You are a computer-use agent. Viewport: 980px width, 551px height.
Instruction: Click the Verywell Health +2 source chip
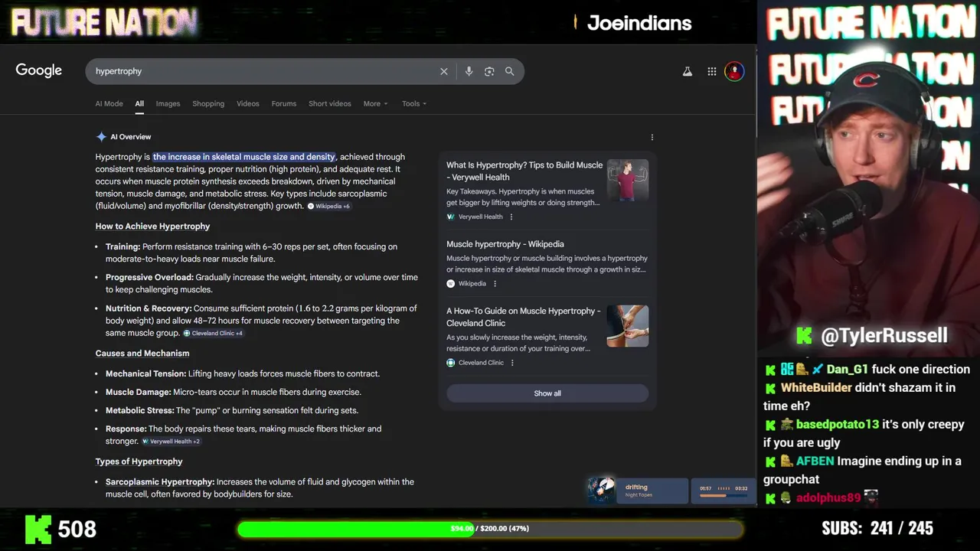click(171, 442)
